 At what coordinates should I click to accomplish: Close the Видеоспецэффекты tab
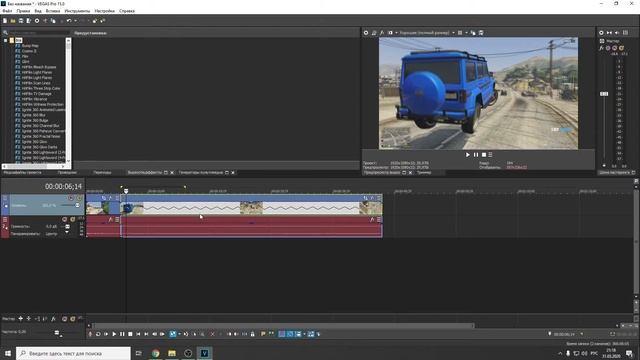point(172,173)
